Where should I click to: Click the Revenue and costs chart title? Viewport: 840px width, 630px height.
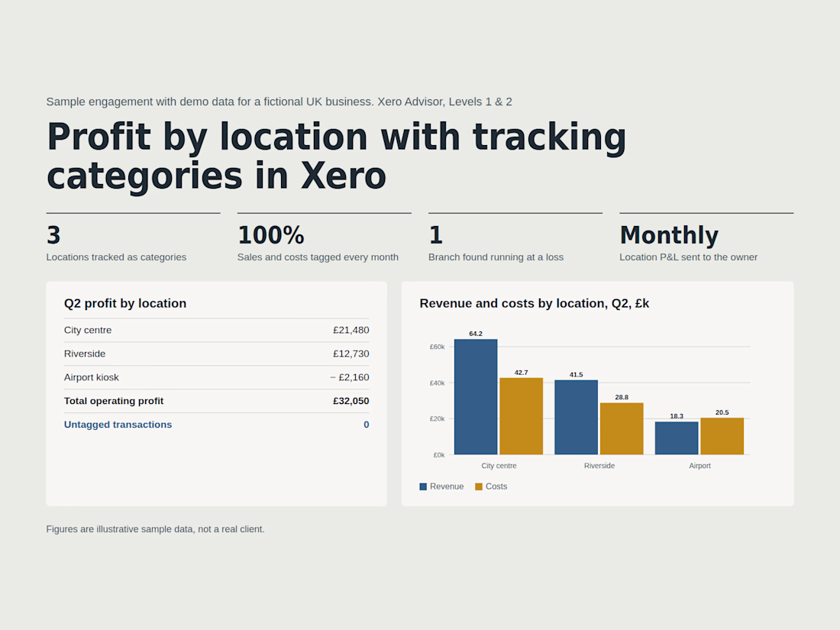[x=534, y=303]
